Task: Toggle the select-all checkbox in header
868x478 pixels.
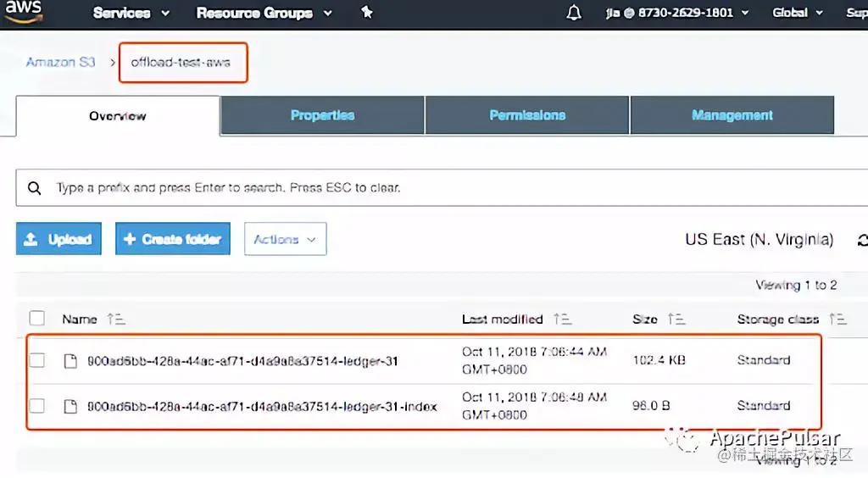Action: click(x=37, y=318)
